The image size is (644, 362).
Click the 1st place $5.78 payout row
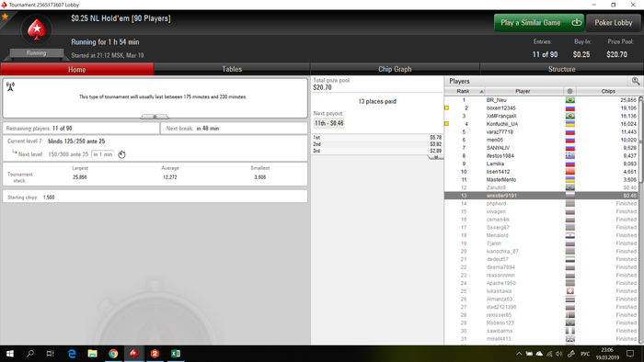coord(377,138)
